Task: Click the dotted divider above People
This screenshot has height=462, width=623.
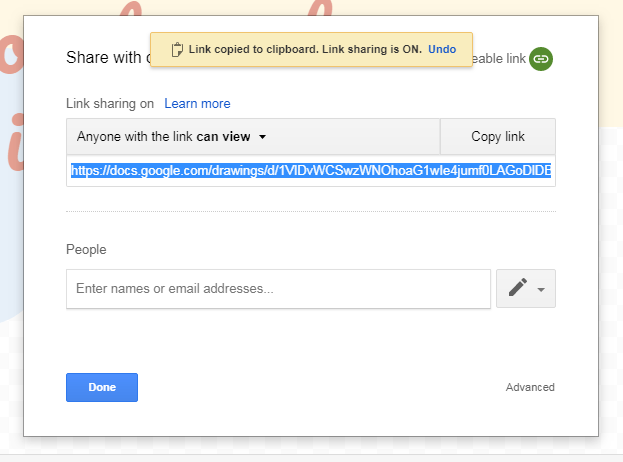Action: click(310, 212)
